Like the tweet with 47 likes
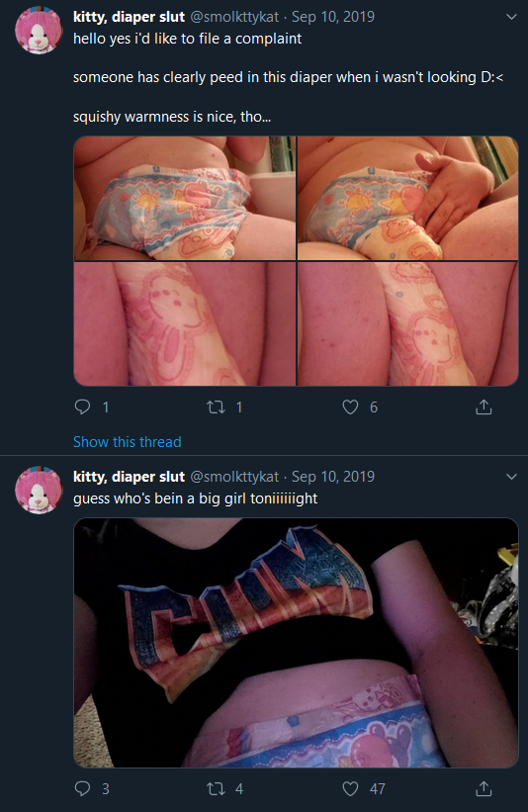 pos(350,788)
